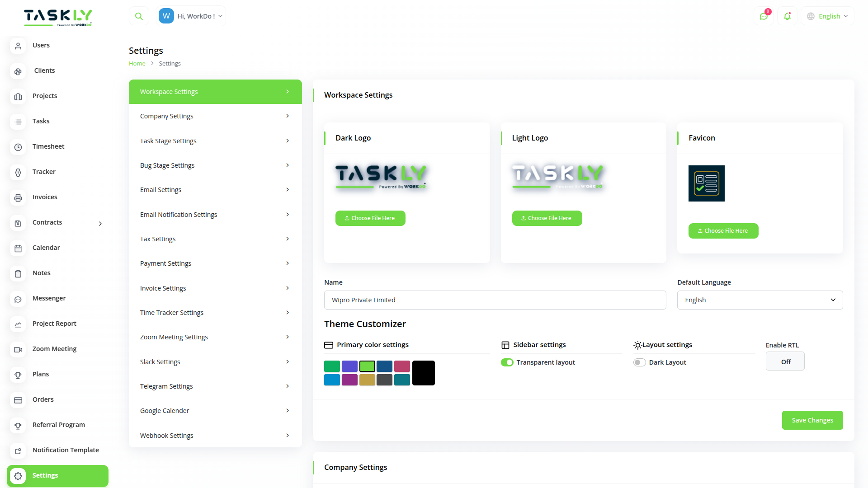Toggle the Transparent layout switch

tap(507, 362)
